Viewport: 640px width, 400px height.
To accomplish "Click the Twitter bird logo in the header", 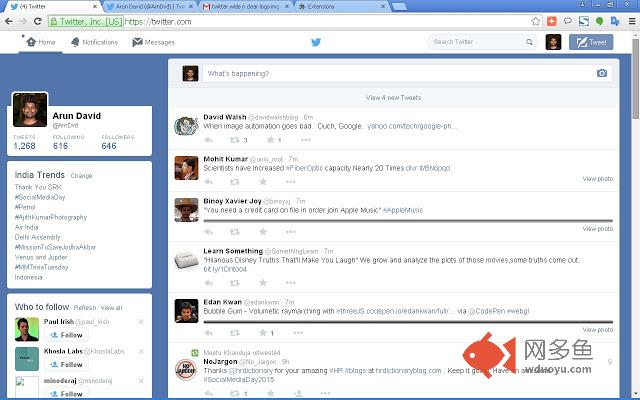I will point(316,42).
